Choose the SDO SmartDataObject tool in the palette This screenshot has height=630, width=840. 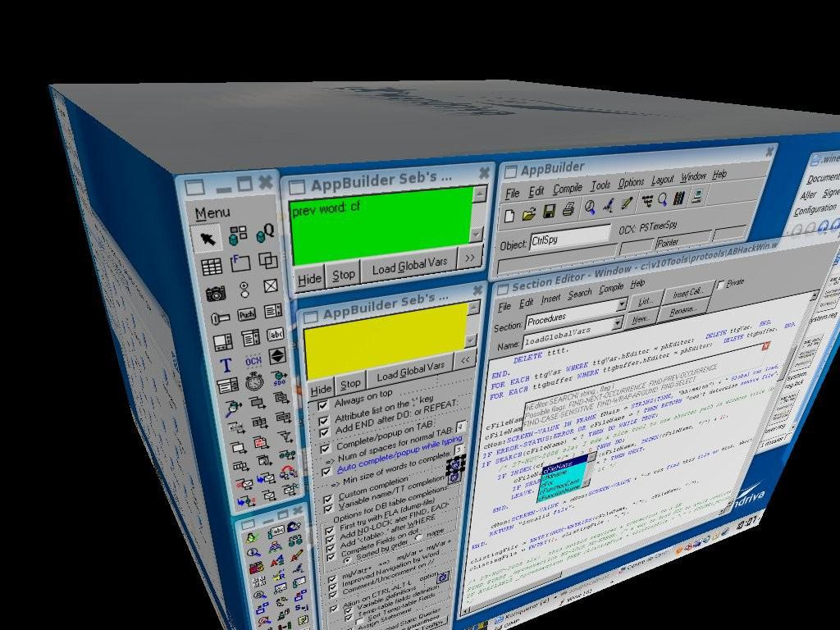tap(279, 378)
